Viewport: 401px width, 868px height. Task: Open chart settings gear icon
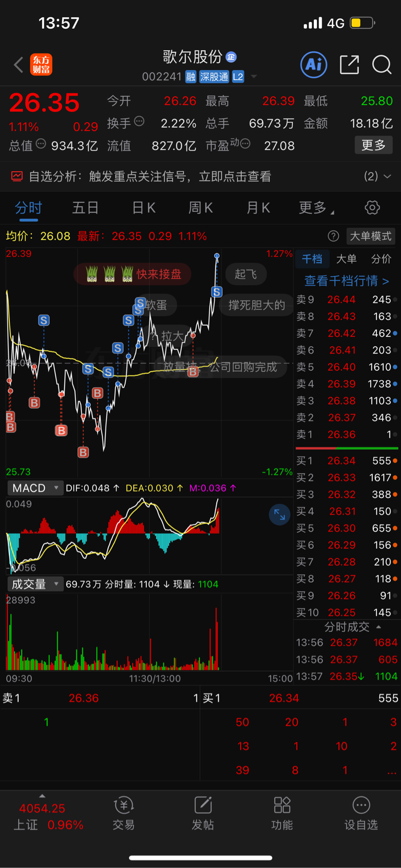[372, 207]
